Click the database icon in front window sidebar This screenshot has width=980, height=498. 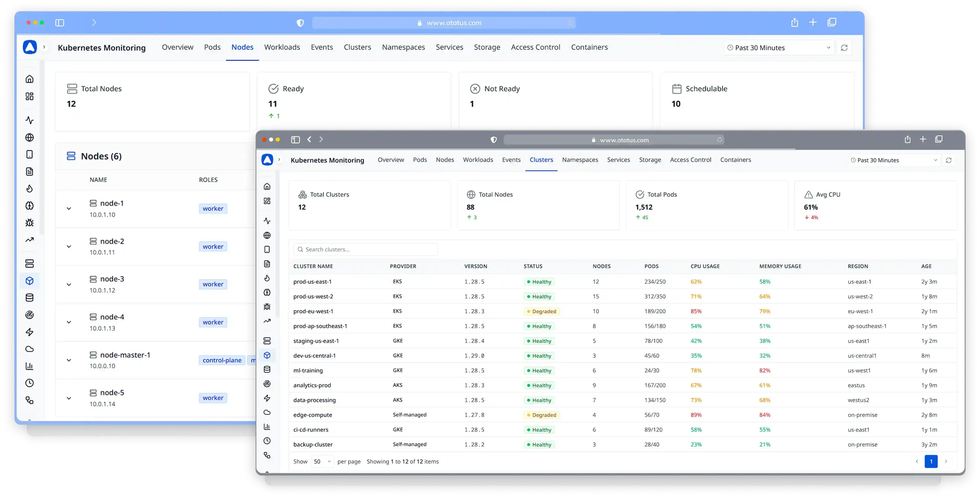tap(267, 369)
